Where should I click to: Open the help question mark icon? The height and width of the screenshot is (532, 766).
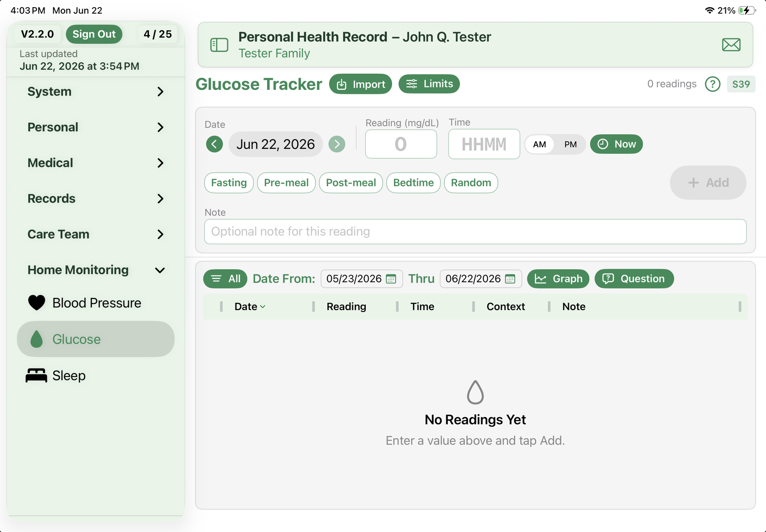(712, 84)
